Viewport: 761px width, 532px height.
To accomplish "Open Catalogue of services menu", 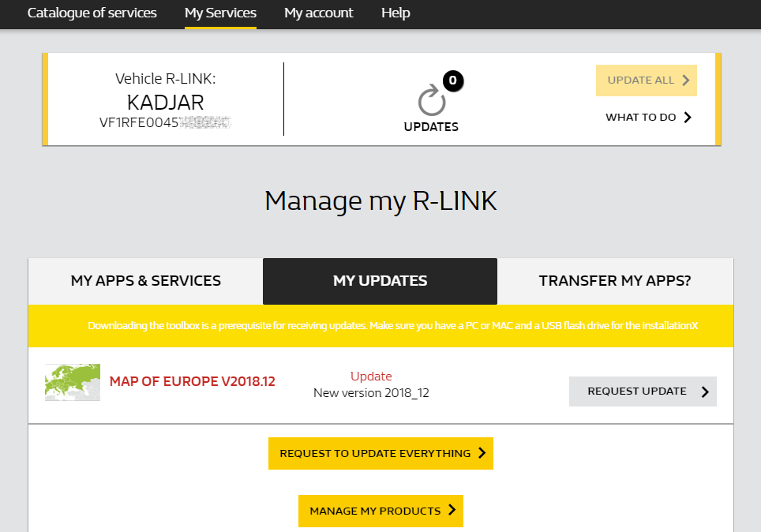I will coord(92,13).
